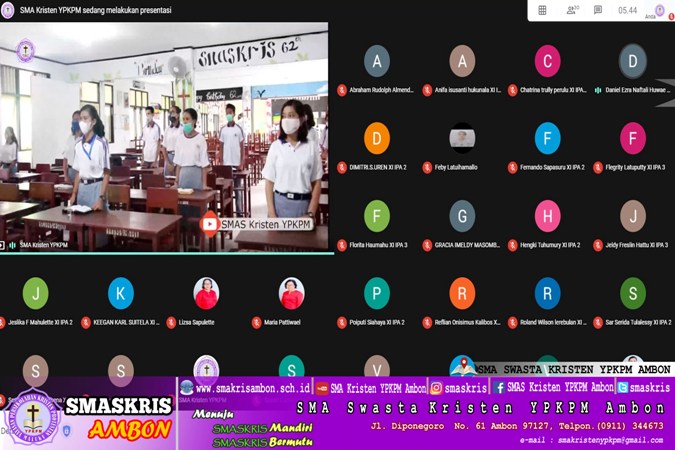Click Fernando Sapasuru's muted mic icon

point(512,167)
